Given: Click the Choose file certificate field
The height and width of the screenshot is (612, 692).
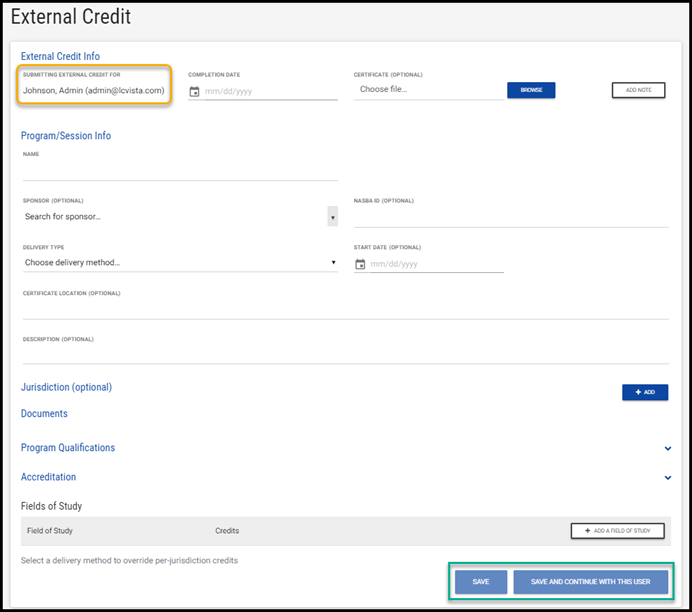Looking at the screenshot, I should (428, 90).
